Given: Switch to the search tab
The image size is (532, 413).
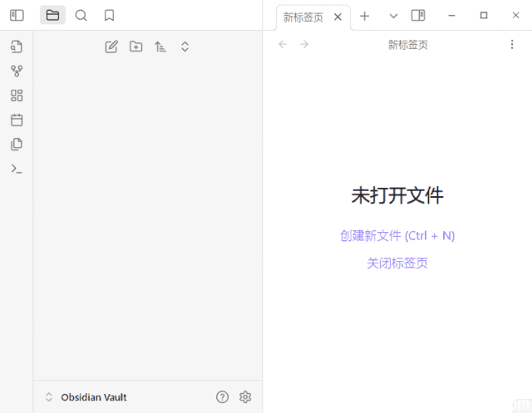Looking at the screenshot, I should [81, 15].
